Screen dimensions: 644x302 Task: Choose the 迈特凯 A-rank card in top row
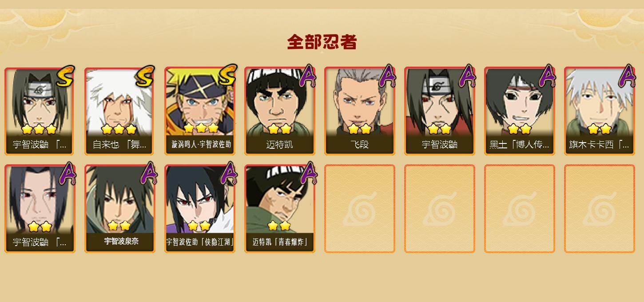(280, 111)
